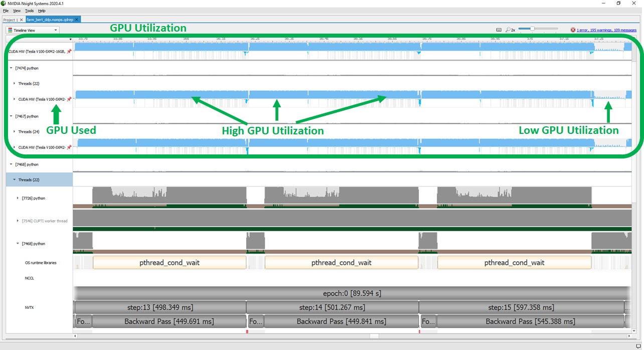Expand the Threads (24) row

click(x=15, y=132)
